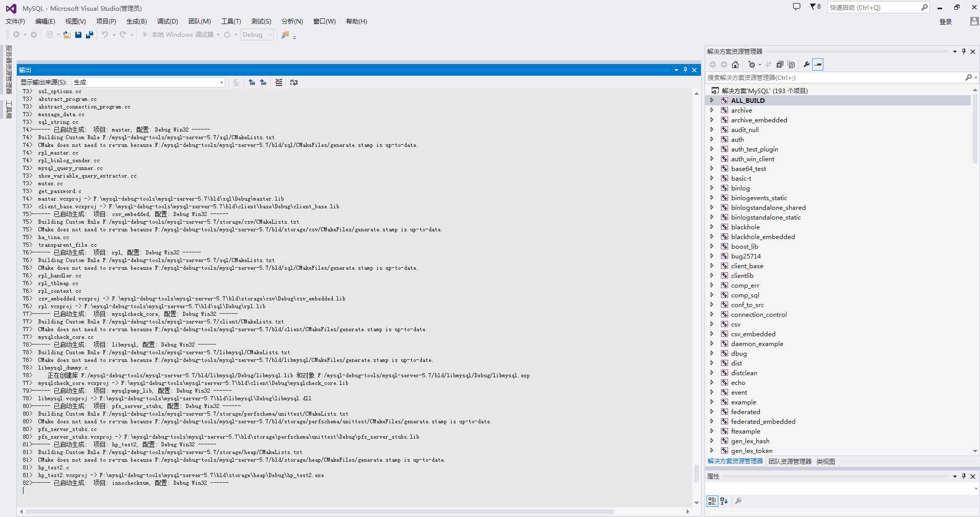Open the 显示输出来源 dropdown showing 生成
The image size is (980, 517).
(x=148, y=82)
